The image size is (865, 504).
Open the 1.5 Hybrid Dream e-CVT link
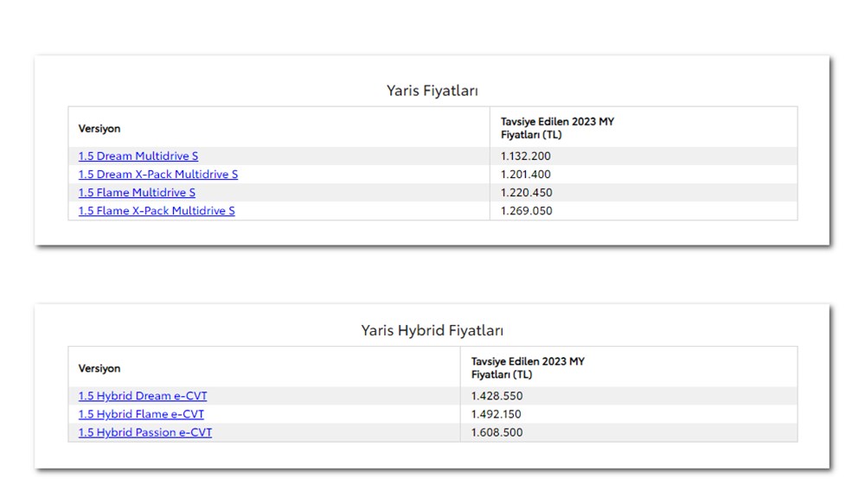tap(142, 395)
